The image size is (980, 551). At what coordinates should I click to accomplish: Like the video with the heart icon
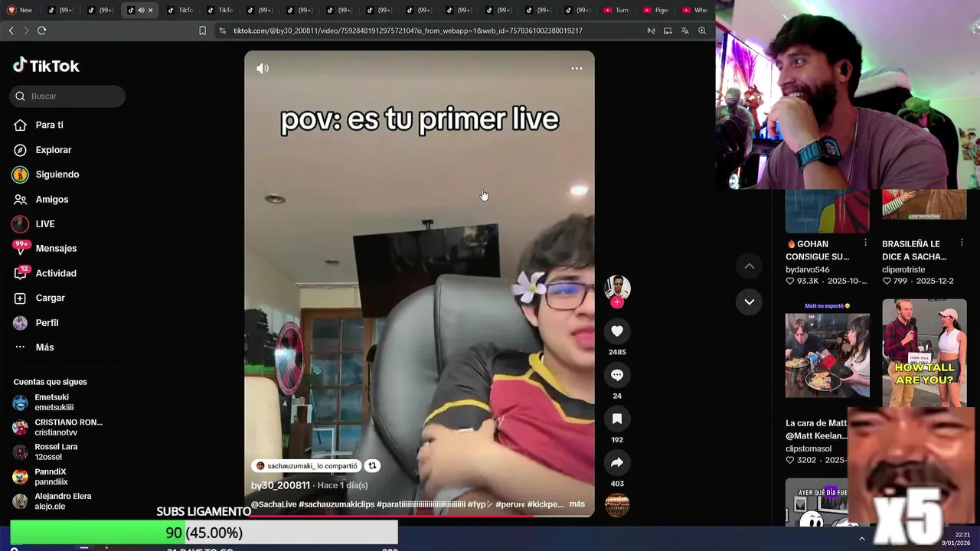tap(617, 331)
